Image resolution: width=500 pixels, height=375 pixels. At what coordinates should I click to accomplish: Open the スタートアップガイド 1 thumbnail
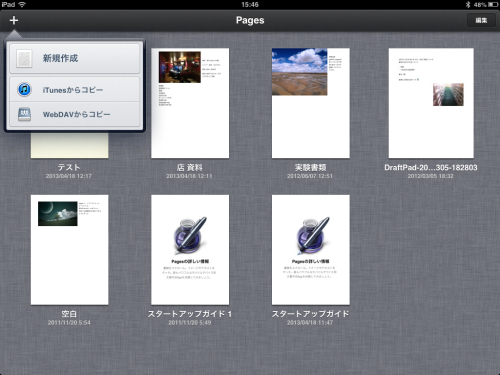[x=190, y=250]
